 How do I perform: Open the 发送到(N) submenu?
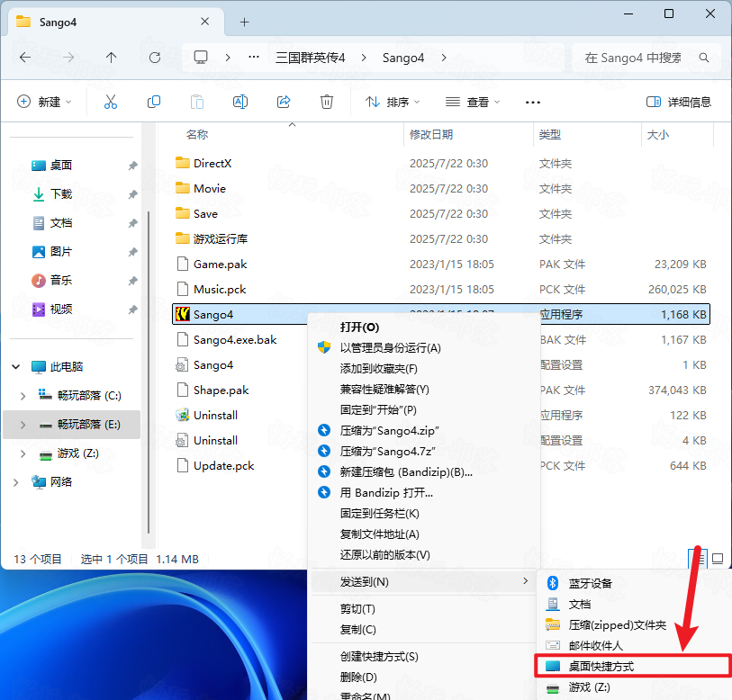[x=424, y=581]
